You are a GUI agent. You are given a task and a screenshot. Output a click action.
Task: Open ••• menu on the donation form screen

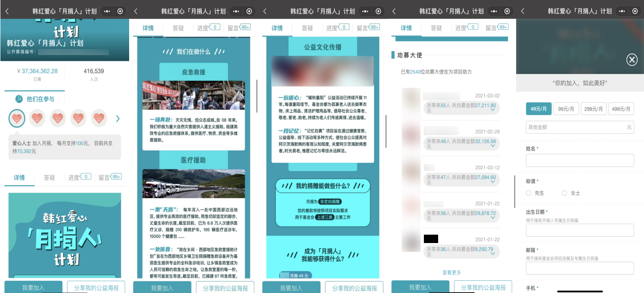[x=623, y=11]
